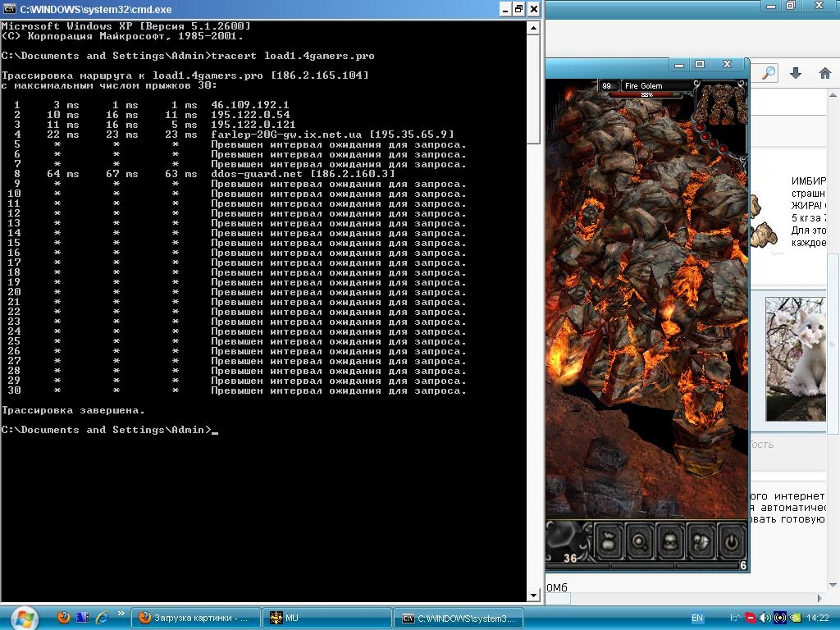The height and width of the screenshot is (630, 840).
Task: Open the cmd.exe title bar system icon
Action: 9,9
